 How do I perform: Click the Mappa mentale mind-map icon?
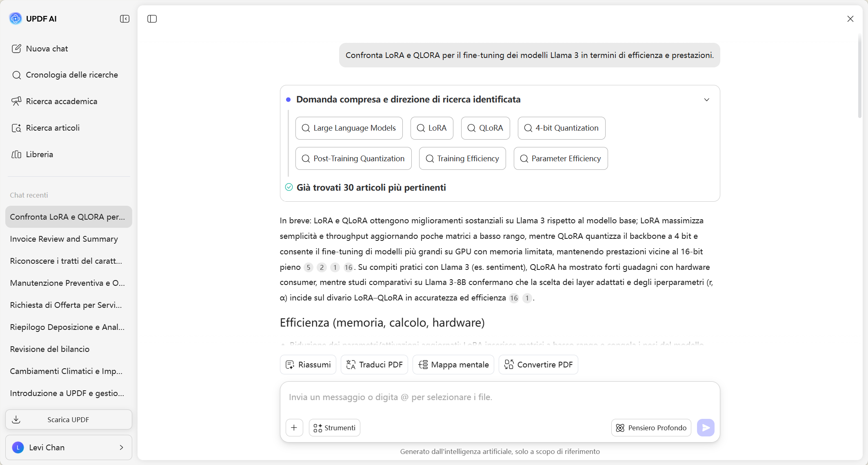(x=423, y=365)
